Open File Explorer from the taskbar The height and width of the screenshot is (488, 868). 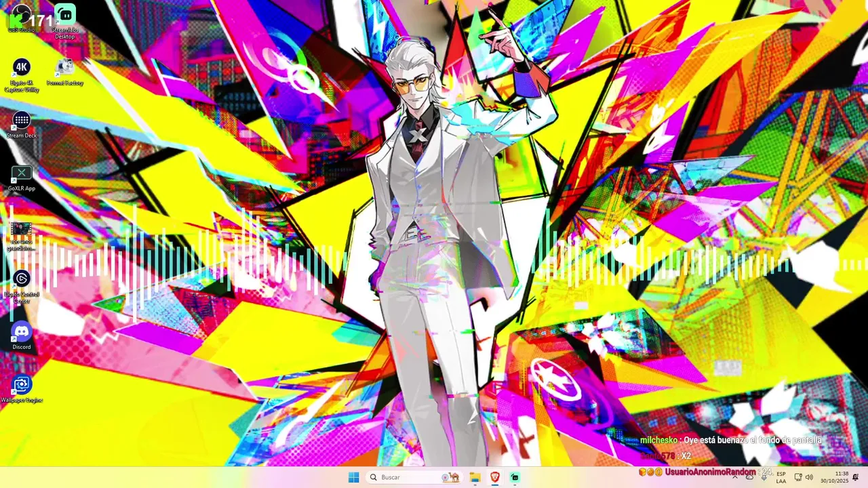[x=475, y=477]
